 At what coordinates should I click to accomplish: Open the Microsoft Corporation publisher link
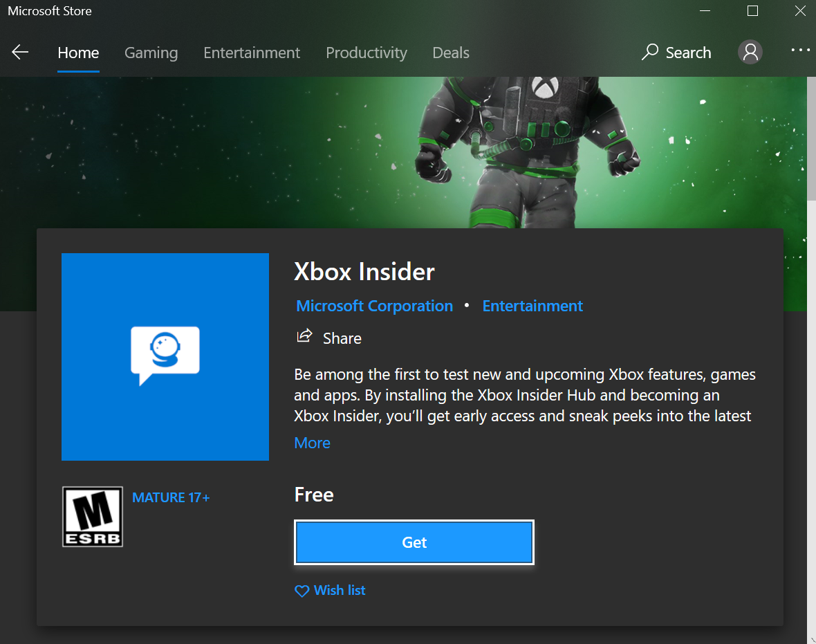point(374,305)
